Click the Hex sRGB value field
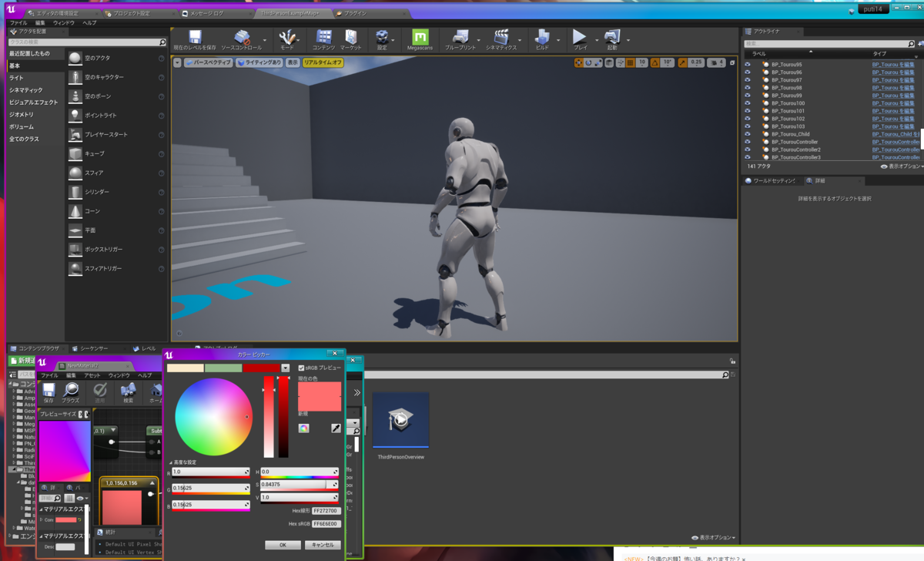This screenshot has width=924, height=561. pyautogui.click(x=326, y=524)
